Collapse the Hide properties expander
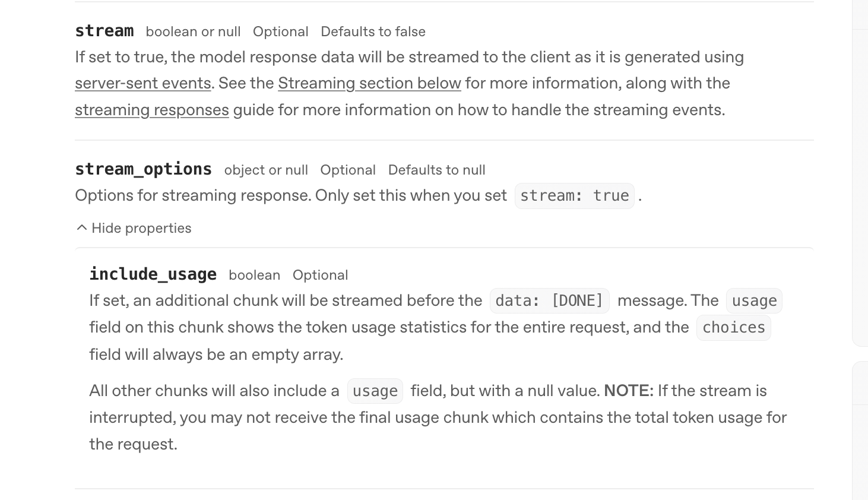Image resolution: width=868 pixels, height=500 pixels. coord(141,228)
